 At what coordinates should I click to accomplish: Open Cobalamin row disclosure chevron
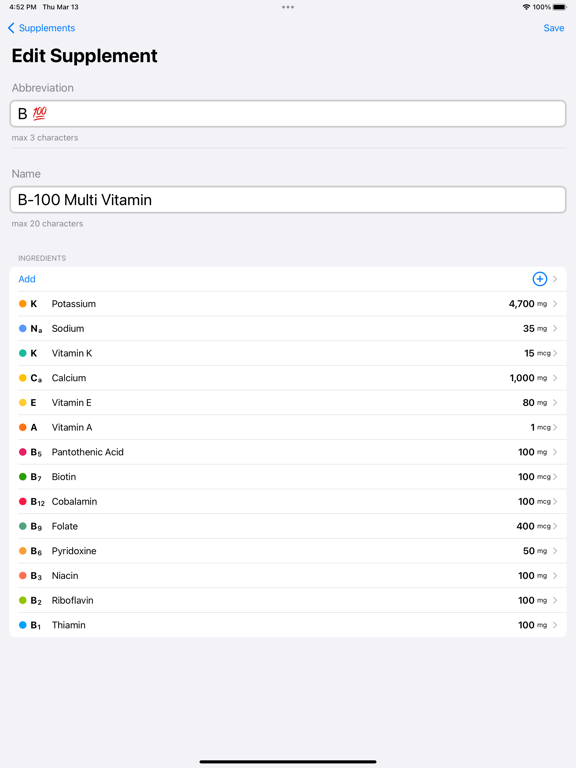point(555,502)
